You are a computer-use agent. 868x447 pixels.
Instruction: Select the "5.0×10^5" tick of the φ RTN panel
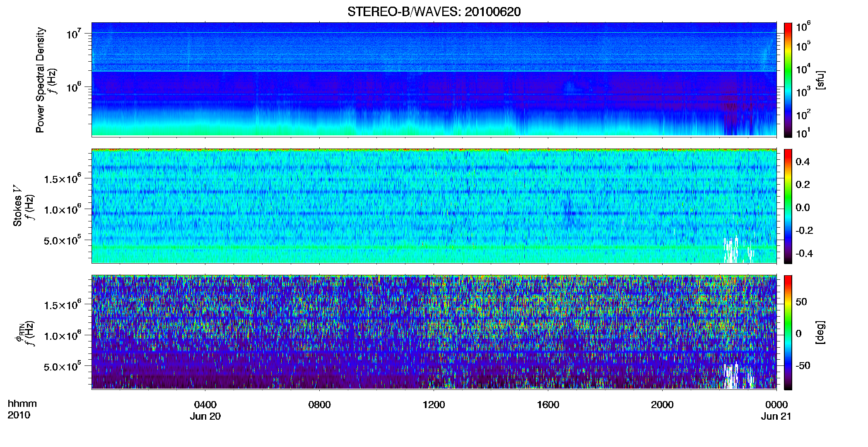coord(63,366)
